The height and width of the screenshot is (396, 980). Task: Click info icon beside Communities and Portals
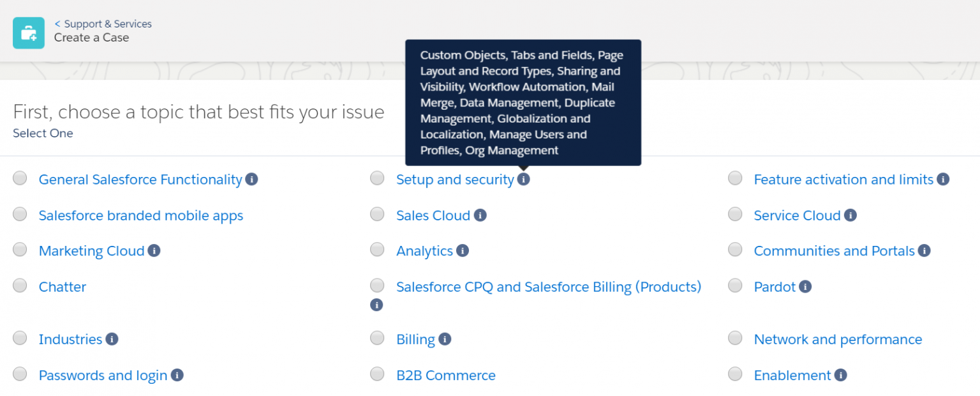924,250
